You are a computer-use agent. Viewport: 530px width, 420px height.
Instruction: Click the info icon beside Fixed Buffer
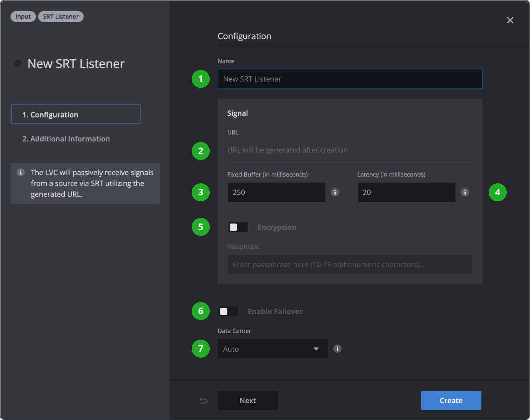tap(335, 192)
